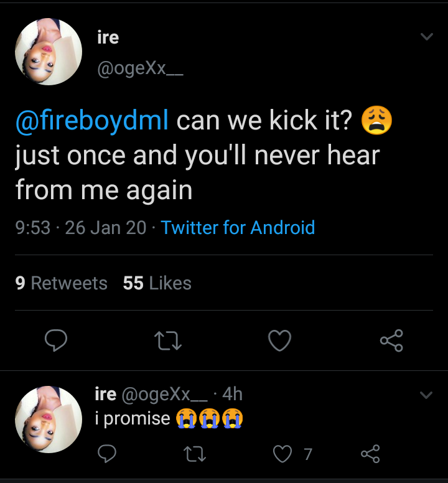Open the @fireboydml mention

pyautogui.click(x=92, y=121)
